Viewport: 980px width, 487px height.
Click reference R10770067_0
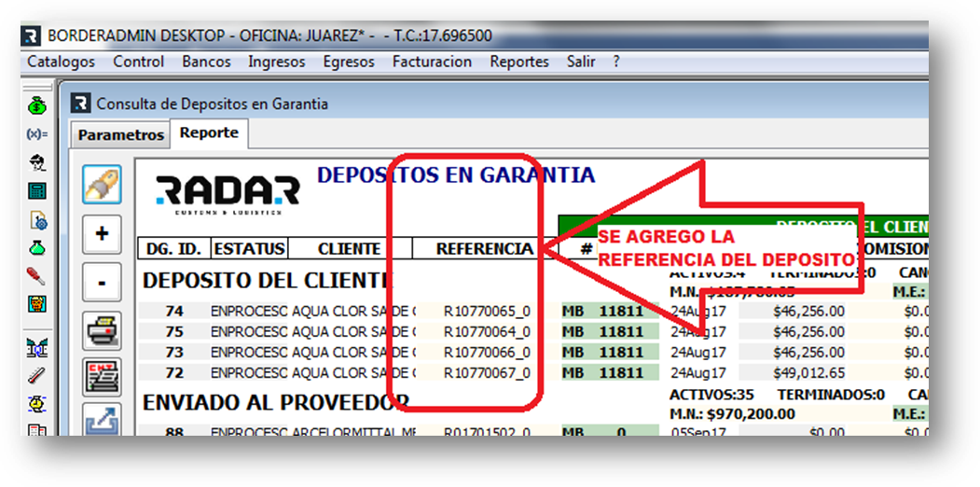point(488,373)
